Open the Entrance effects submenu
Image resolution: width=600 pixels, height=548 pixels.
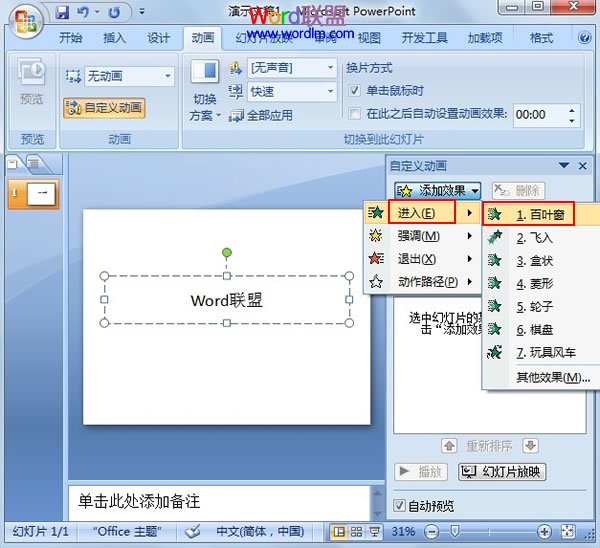[x=422, y=213]
